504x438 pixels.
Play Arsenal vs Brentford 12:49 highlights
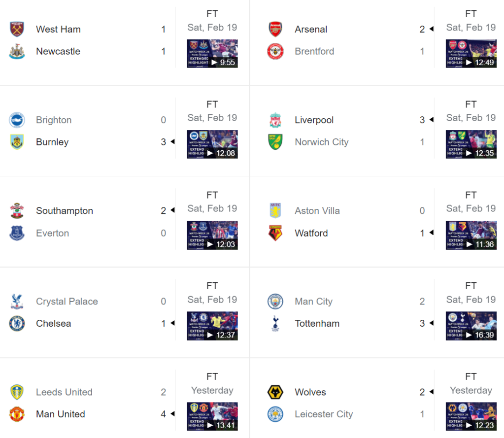point(471,53)
